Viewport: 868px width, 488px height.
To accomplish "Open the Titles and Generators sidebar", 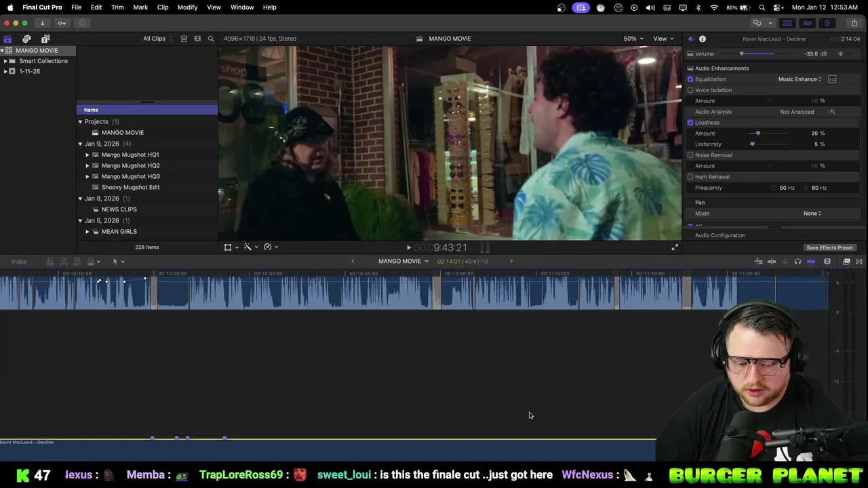I will (45, 39).
